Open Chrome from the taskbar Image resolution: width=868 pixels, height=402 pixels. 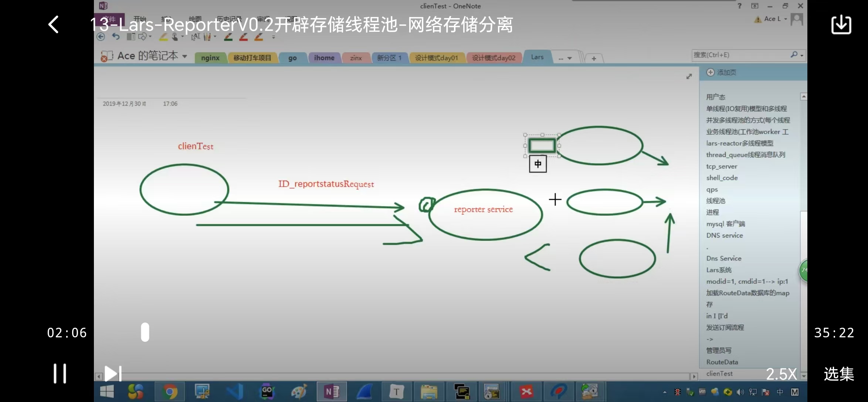(x=170, y=392)
